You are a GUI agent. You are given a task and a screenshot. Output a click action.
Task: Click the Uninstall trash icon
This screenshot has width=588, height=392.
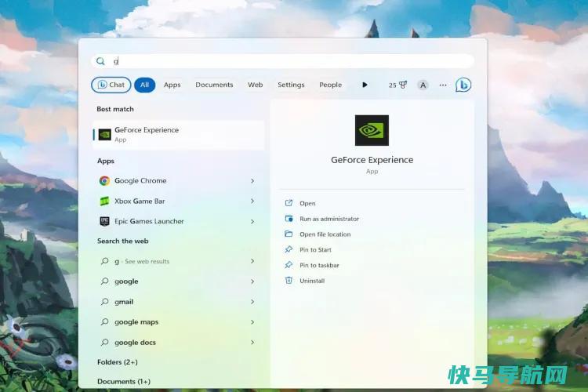[x=289, y=280]
